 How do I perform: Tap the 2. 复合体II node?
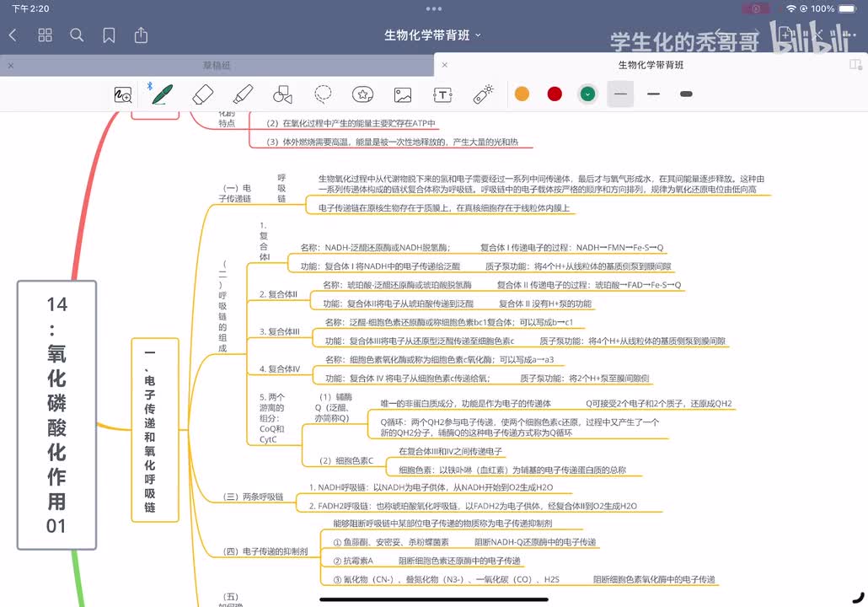click(278, 294)
